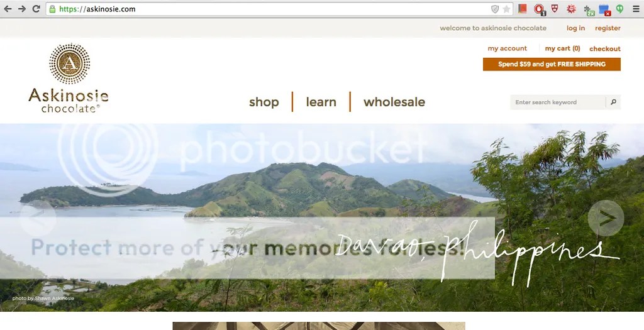Open the Hangouts green quote extension
The height and width of the screenshot is (330, 644).
[x=619, y=9]
